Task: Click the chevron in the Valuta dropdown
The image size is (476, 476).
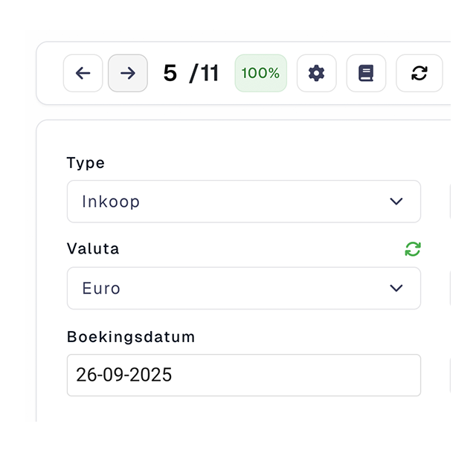Action: point(396,288)
